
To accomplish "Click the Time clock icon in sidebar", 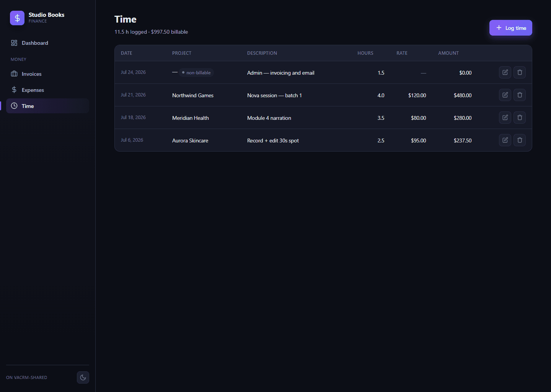I will pos(14,106).
